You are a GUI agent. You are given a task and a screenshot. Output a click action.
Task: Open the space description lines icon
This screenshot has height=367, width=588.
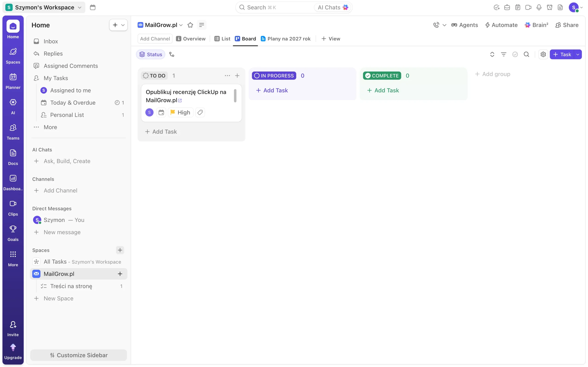pyautogui.click(x=201, y=25)
